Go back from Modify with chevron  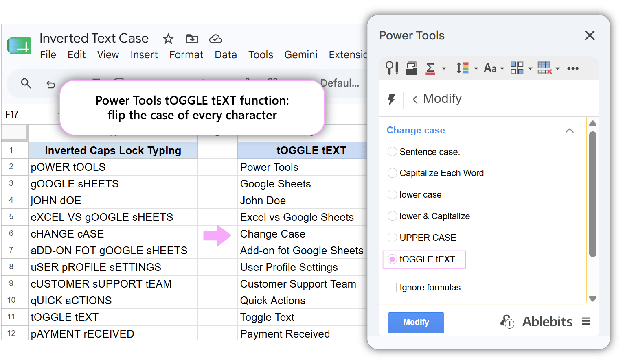[x=415, y=99]
